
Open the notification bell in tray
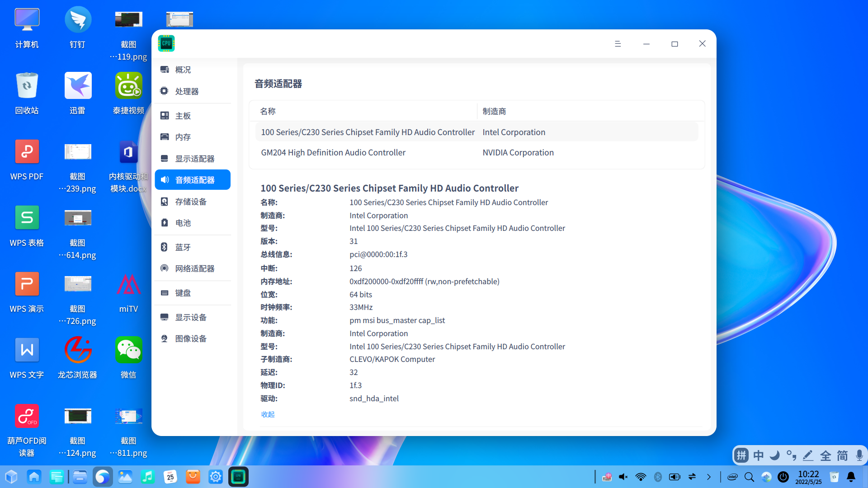point(851,477)
